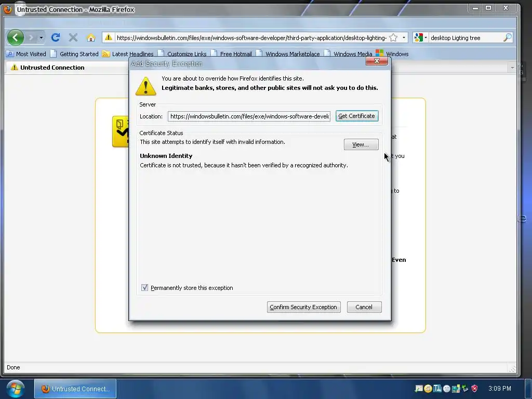The height and width of the screenshot is (399, 532).
Task: Click the green Back navigation arrow
Action: [x=15, y=37]
